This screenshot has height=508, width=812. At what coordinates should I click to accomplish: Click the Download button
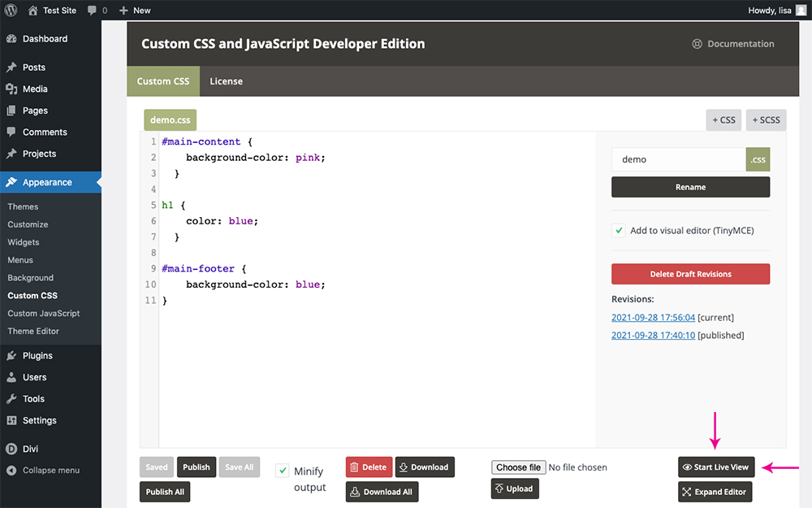click(x=425, y=467)
